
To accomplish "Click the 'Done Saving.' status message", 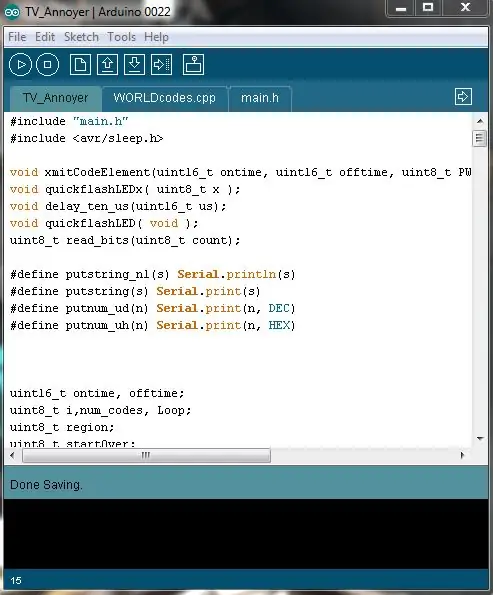I will (46, 485).
